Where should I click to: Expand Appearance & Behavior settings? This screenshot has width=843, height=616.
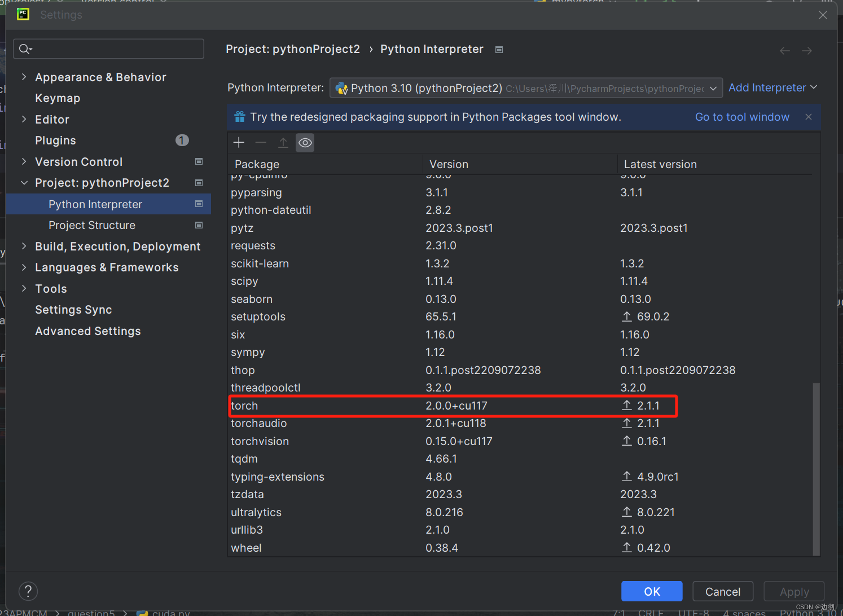pos(24,77)
